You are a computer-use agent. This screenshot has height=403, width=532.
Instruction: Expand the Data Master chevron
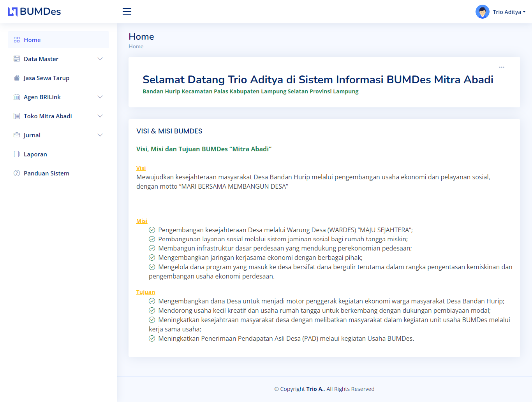pyautogui.click(x=100, y=59)
